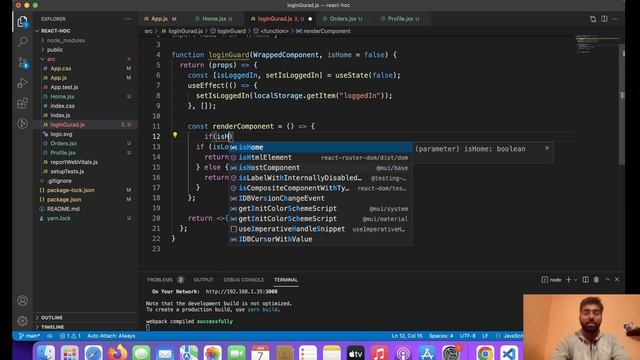Add a new terminal with plus icon
The image size is (640, 360).
coord(568,280)
